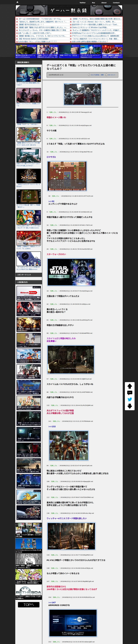The width and height of the screenshot is (138, 644).
Task: Click the TOP^ button in sidebar
Action: pos(29,605)
